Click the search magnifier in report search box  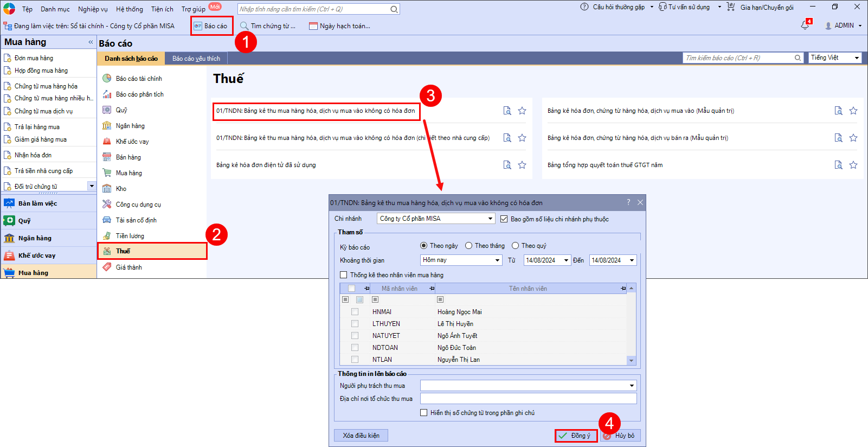pos(798,58)
